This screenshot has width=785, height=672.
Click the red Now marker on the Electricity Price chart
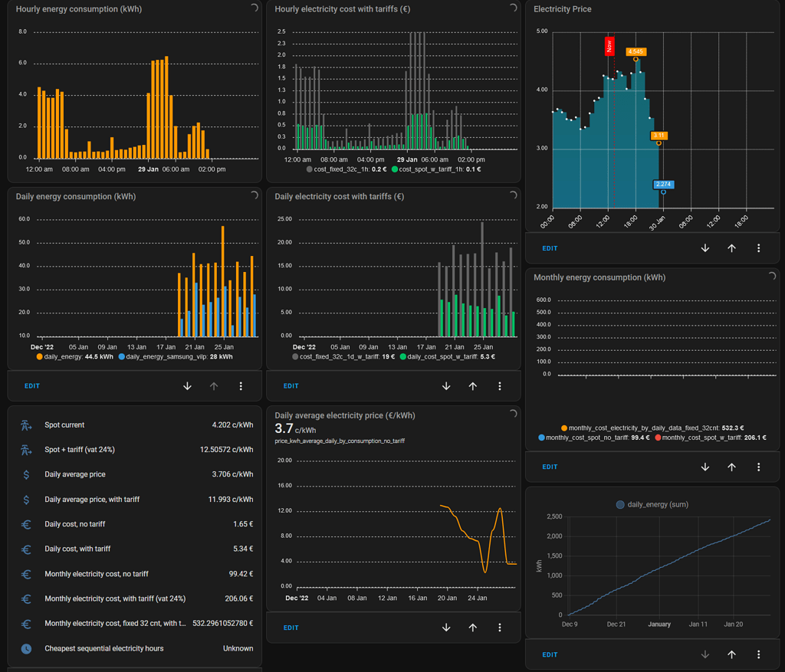click(x=609, y=48)
